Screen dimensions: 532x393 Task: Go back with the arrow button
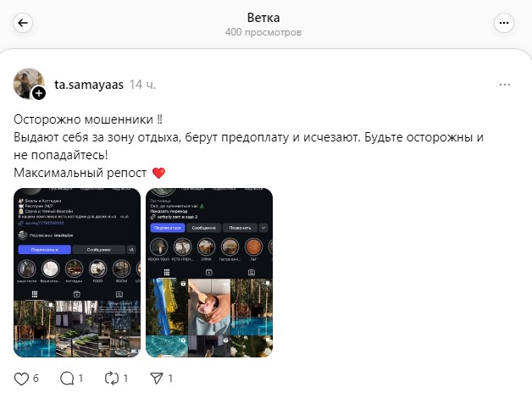click(x=23, y=23)
